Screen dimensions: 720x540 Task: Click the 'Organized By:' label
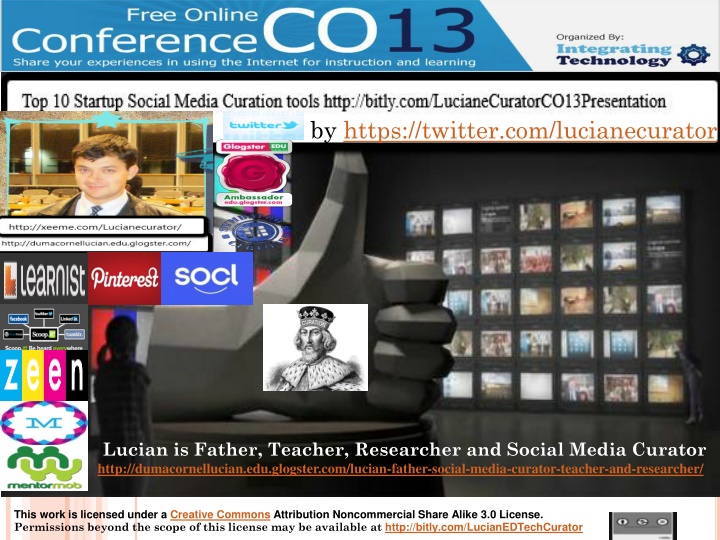[590, 37]
